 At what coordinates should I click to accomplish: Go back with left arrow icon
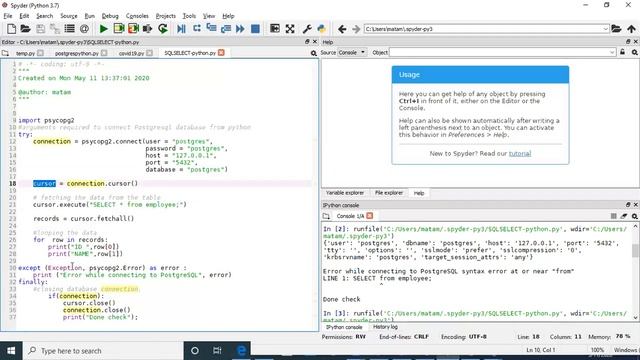[342, 29]
